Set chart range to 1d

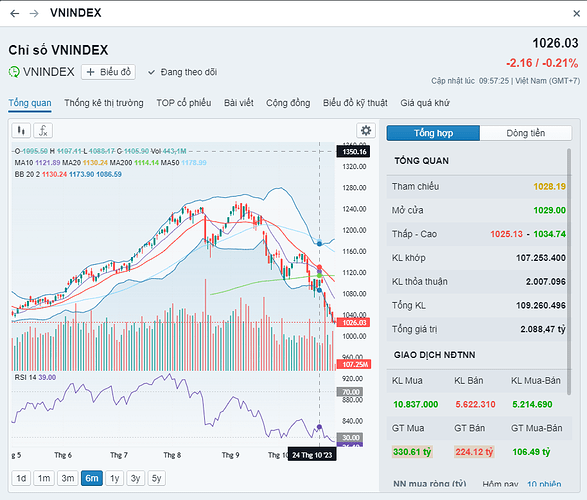click(21, 478)
